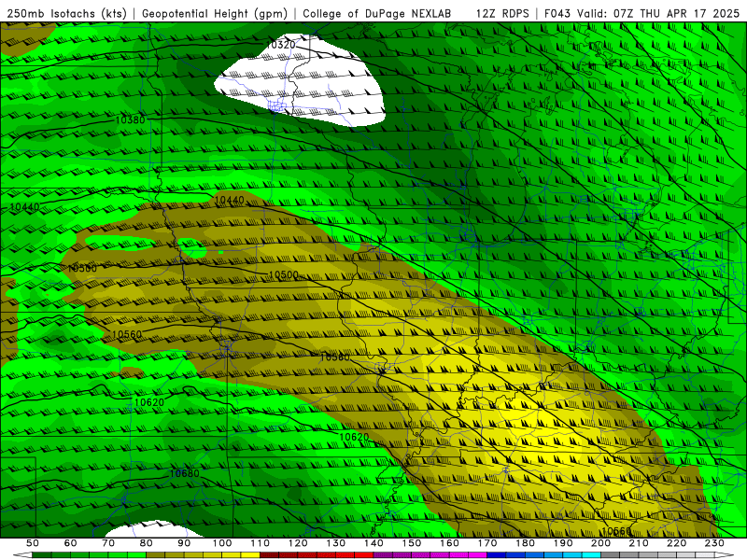This screenshot has width=747, height=560.
Task: Click the 140 kts scale number
Action: 373,543
